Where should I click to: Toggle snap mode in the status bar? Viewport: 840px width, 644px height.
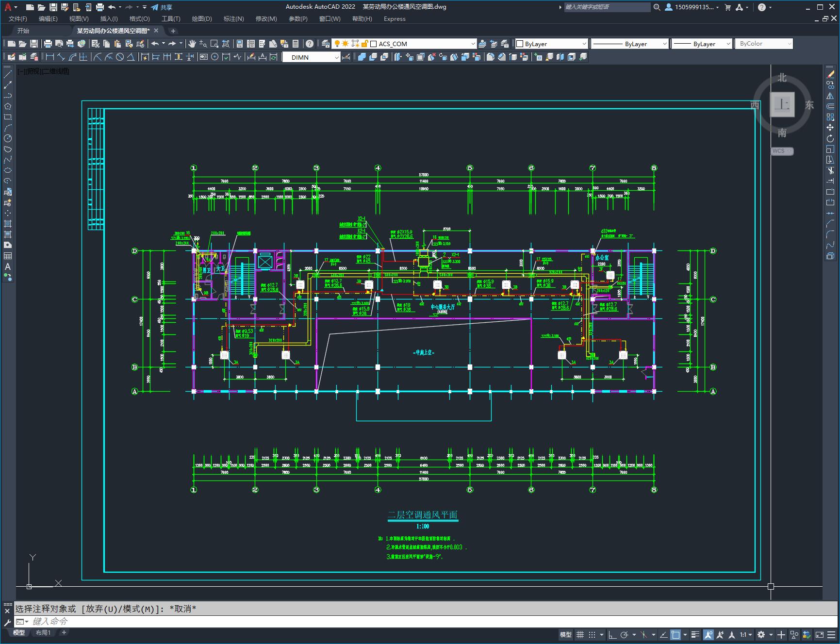pos(592,634)
